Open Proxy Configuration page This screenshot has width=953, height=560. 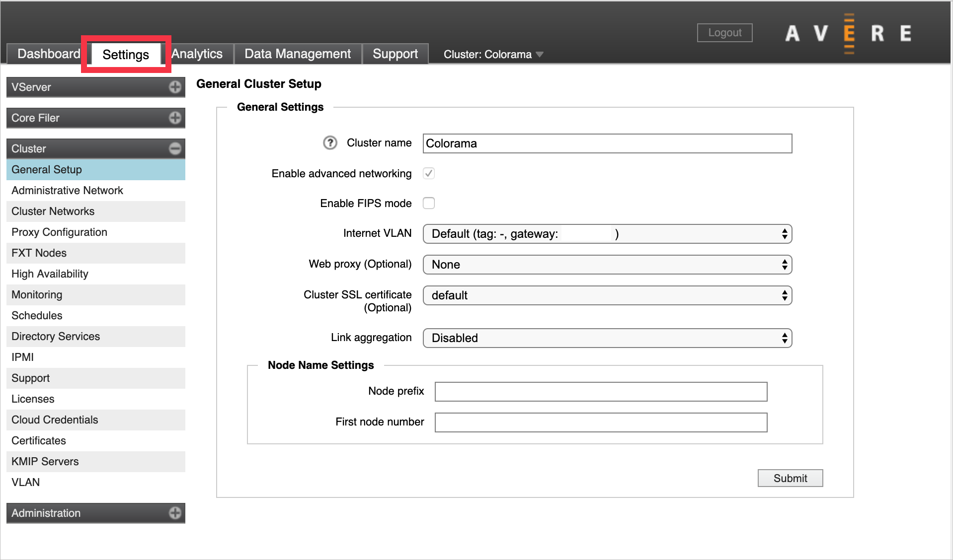(x=96, y=232)
